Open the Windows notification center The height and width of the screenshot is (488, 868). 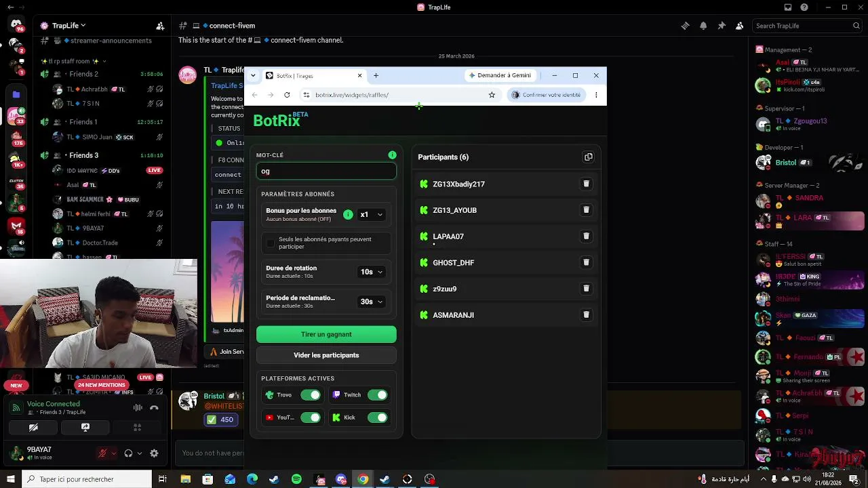point(854,479)
